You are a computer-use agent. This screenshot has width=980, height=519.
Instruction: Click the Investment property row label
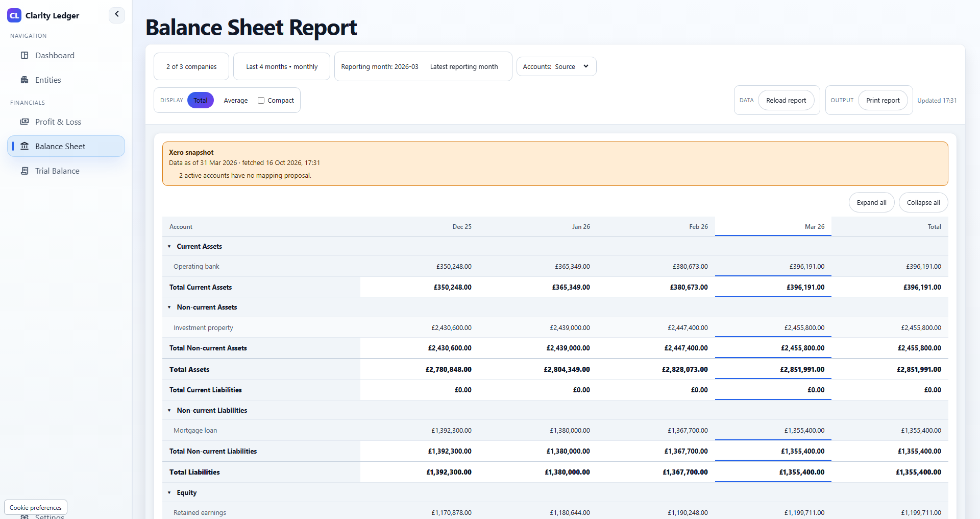click(x=203, y=327)
